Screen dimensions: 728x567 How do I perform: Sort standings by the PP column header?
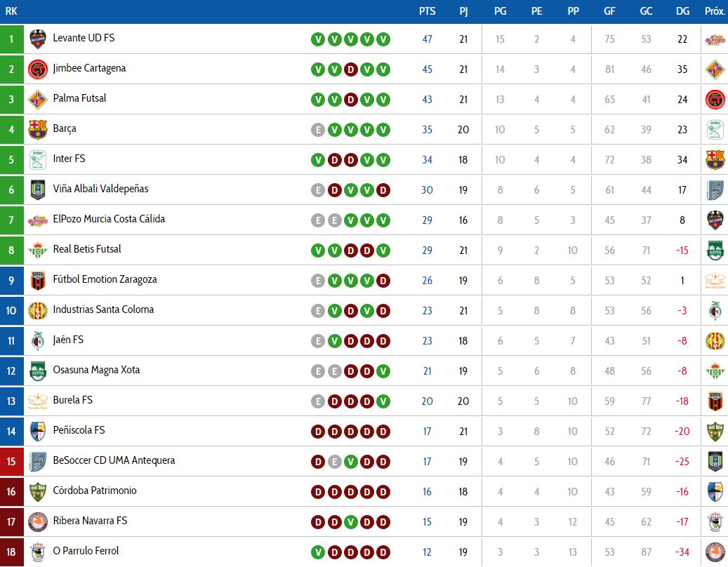pyautogui.click(x=573, y=11)
